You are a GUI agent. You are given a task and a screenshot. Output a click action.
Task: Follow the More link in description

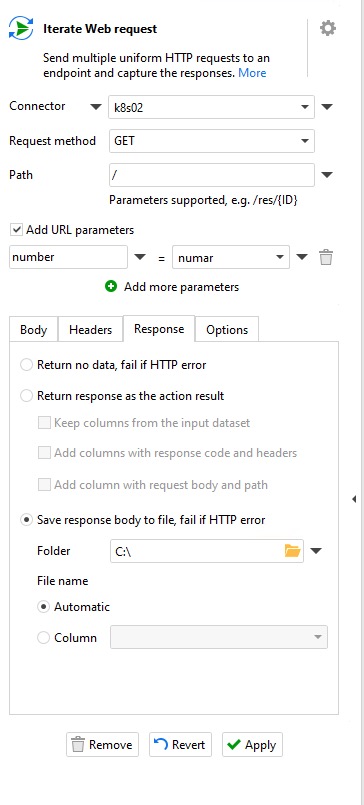tap(252, 73)
